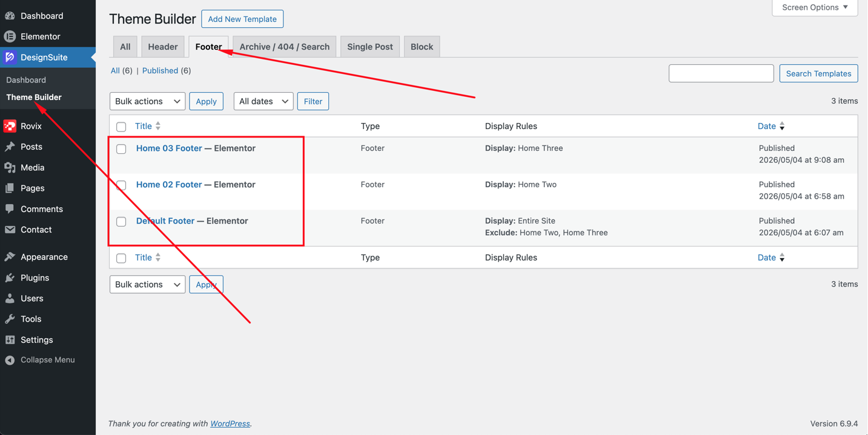Expand the Screen Options panel

815,7
